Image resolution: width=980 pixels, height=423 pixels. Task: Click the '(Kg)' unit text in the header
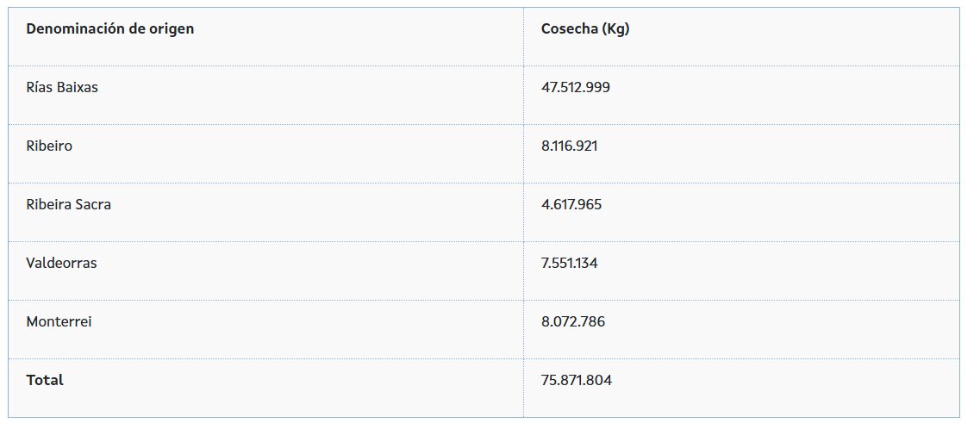(616, 29)
